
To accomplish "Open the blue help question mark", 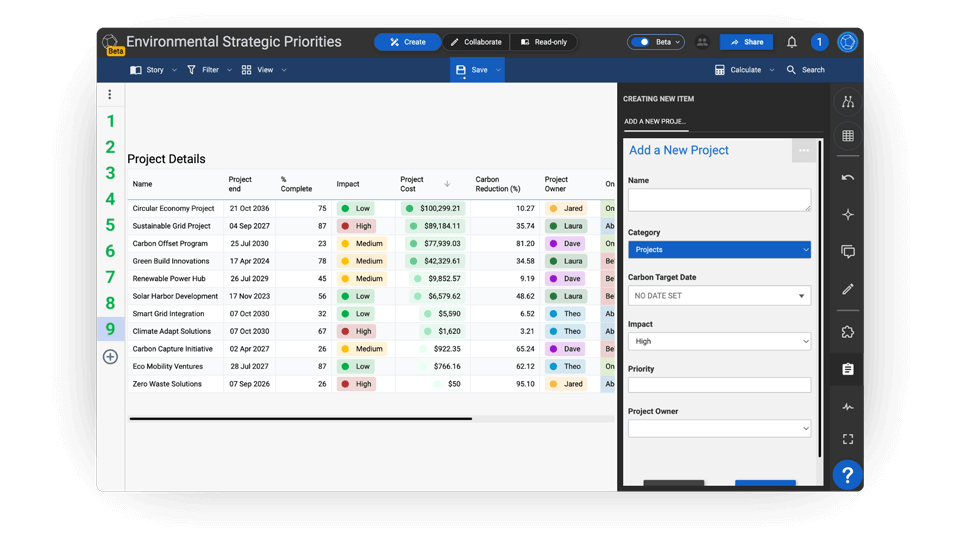I will [x=846, y=475].
